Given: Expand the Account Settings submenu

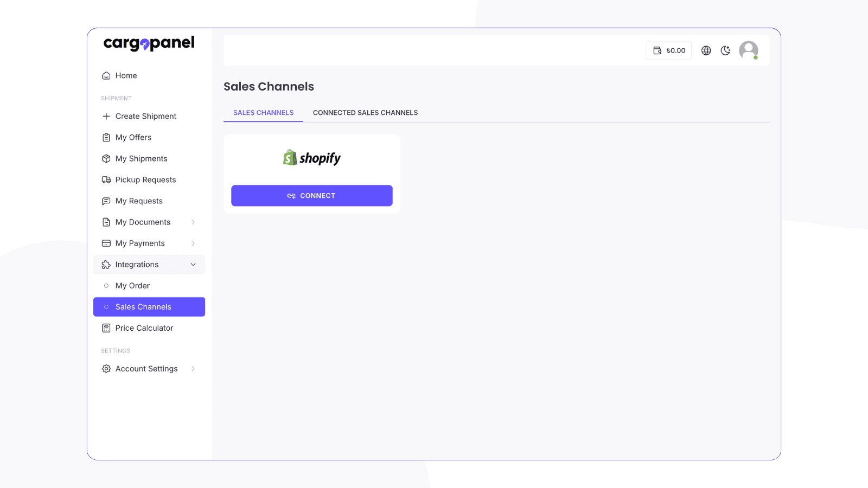Looking at the screenshot, I should click(194, 368).
